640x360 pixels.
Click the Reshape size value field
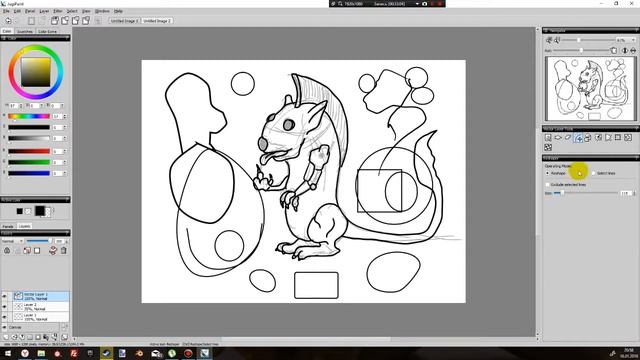[x=625, y=193]
